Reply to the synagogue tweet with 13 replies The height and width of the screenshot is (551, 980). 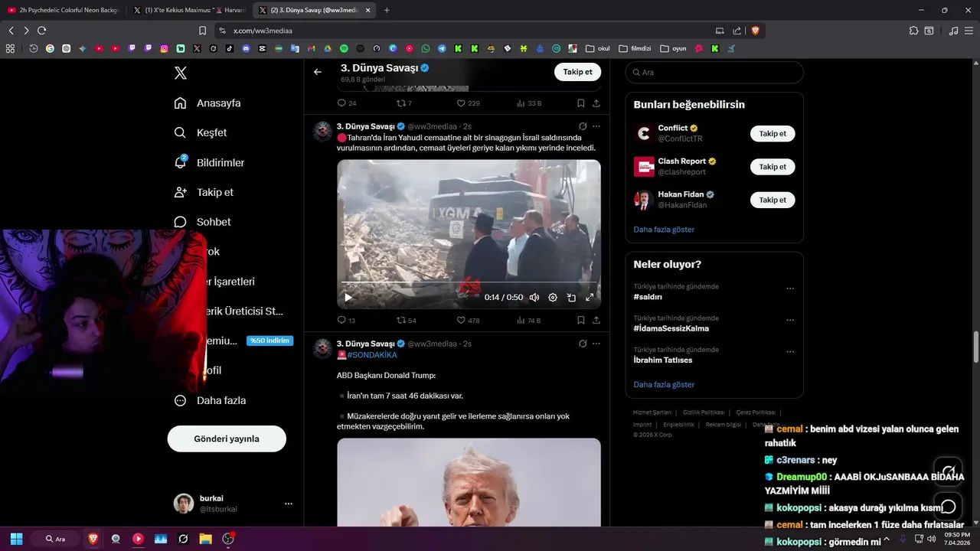tap(346, 320)
